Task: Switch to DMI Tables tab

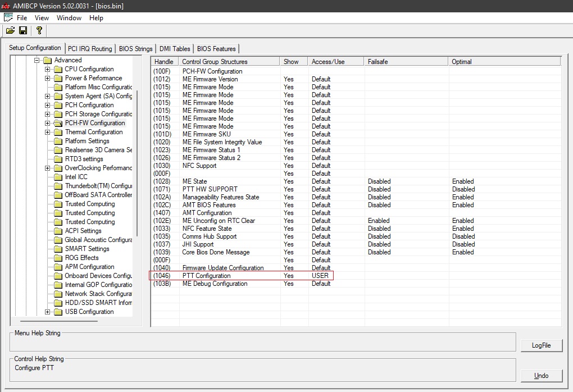Action: click(175, 49)
